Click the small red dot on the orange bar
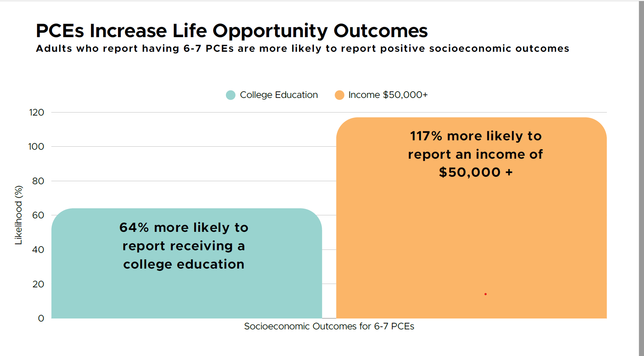Image resolution: width=644 pixels, height=356 pixels. pos(486,294)
